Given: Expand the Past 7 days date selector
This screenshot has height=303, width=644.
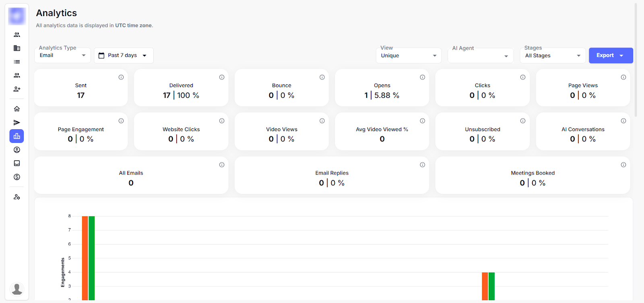Looking at the screenshot, I should pos(124,56).
